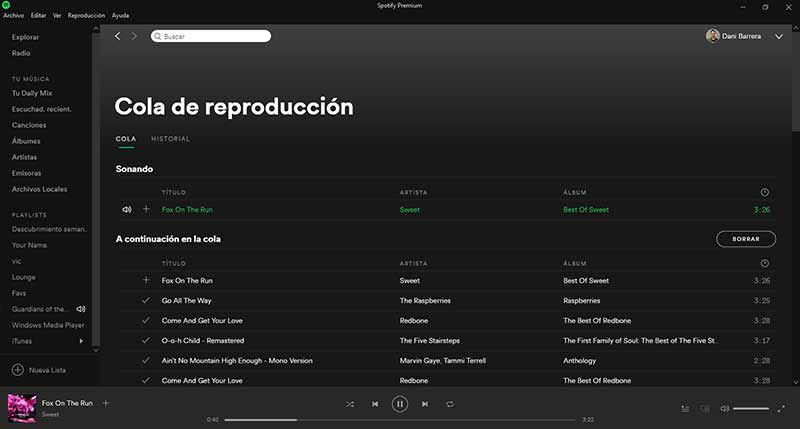Click sidebar scroll up arrow
This screenshot has height=429, width=800.
(x=95, y=29)
